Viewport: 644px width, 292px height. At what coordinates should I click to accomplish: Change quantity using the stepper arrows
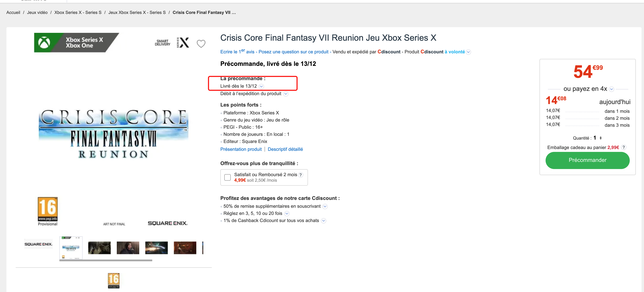pyautogui.click(x=600, y=138)
